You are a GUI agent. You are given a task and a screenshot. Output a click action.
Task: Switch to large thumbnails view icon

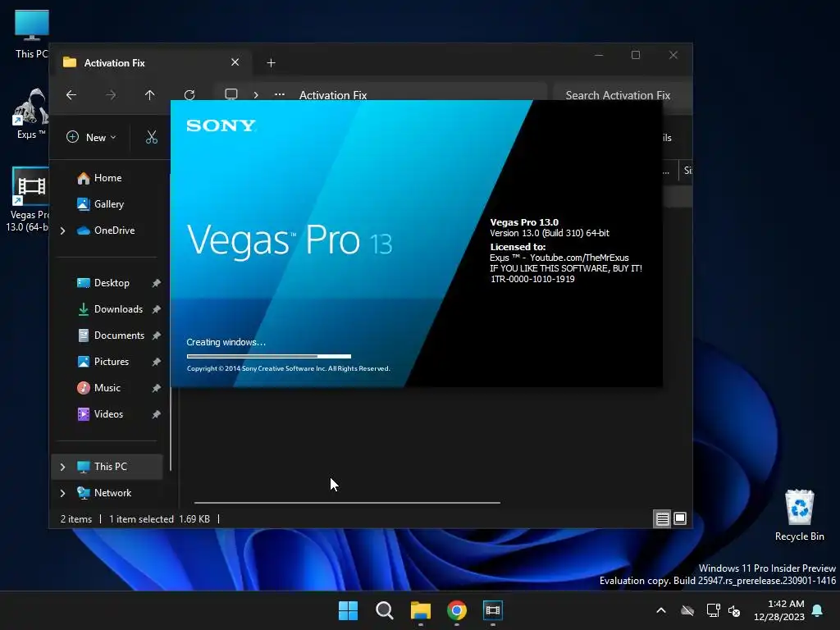click(680, 518)
